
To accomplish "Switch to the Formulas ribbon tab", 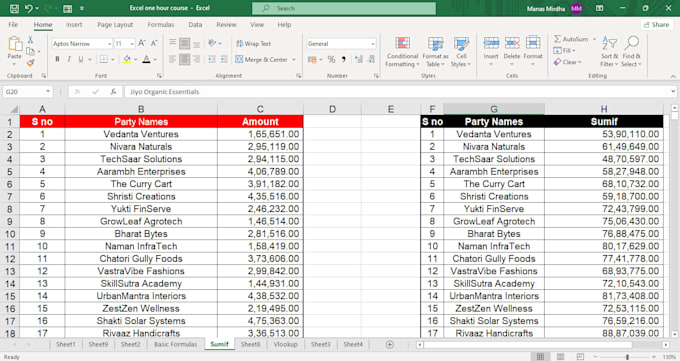I will pyautogui.click(x=160, y=25).
